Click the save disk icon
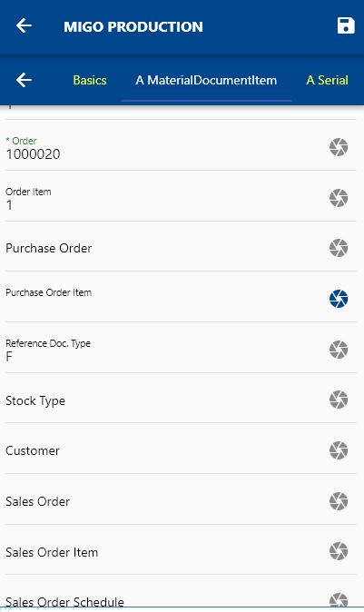This screenshot has width=364, height=612. [346, 25]
